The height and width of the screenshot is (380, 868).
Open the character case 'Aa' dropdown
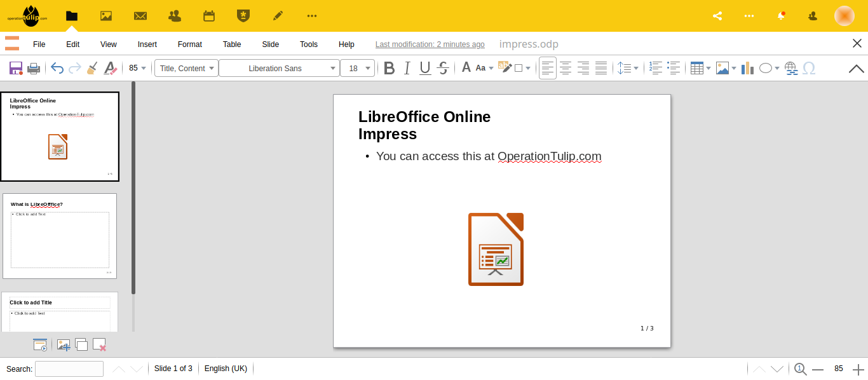pos(484,68)
